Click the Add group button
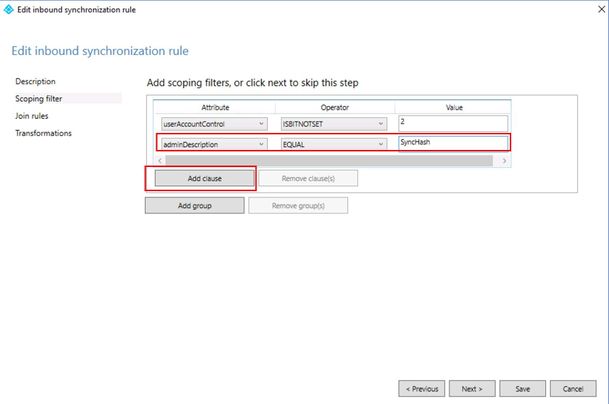609x404 pixels. pos(195,205)
